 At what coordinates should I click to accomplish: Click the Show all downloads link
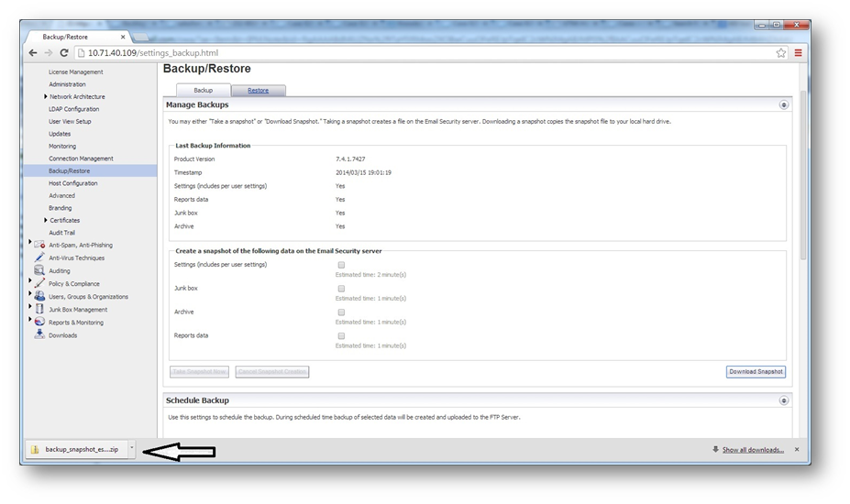click(x=753, y=450)
